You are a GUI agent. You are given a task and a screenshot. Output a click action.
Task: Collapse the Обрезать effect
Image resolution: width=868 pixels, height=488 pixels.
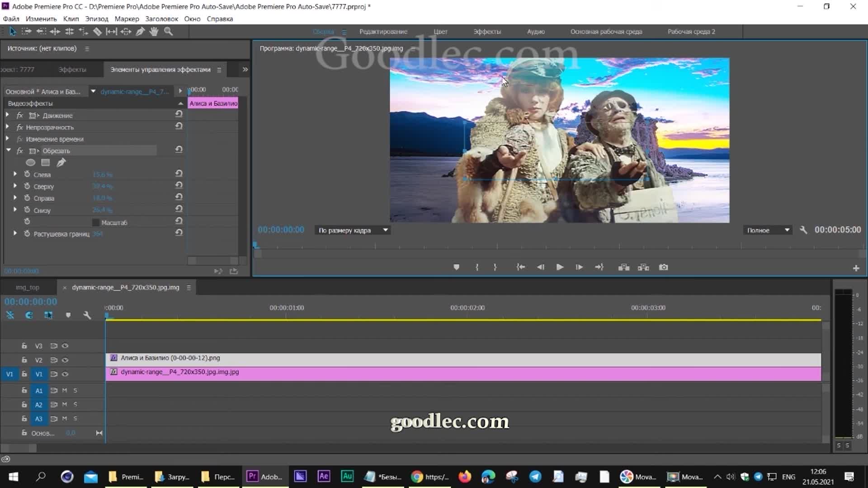point(8,150)
